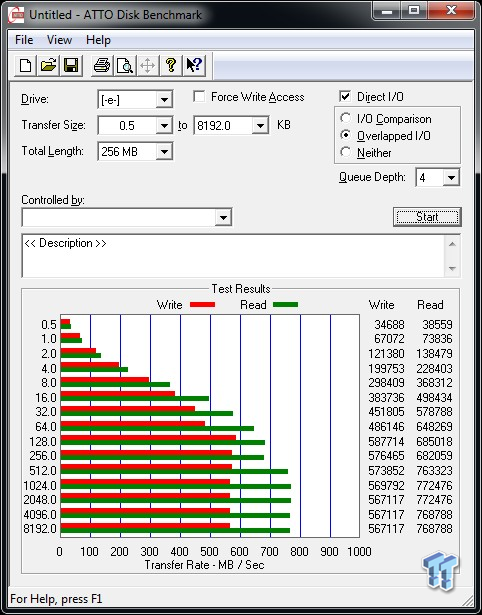This screenshot has width=482, height=615.
Task: Click the yellow question mark About icon
Action: tap(171, 65)
